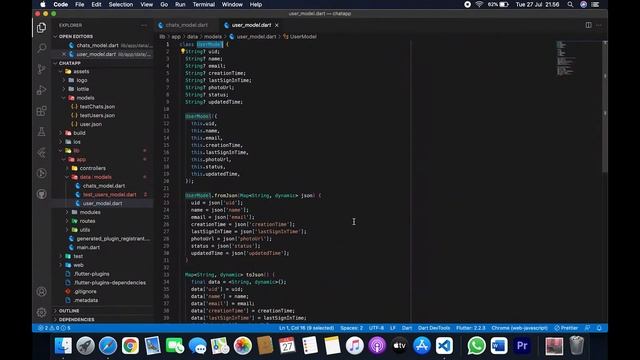Click Prettier in status bar
This screenshot has width=640, height=360.
tap(566, 328)
